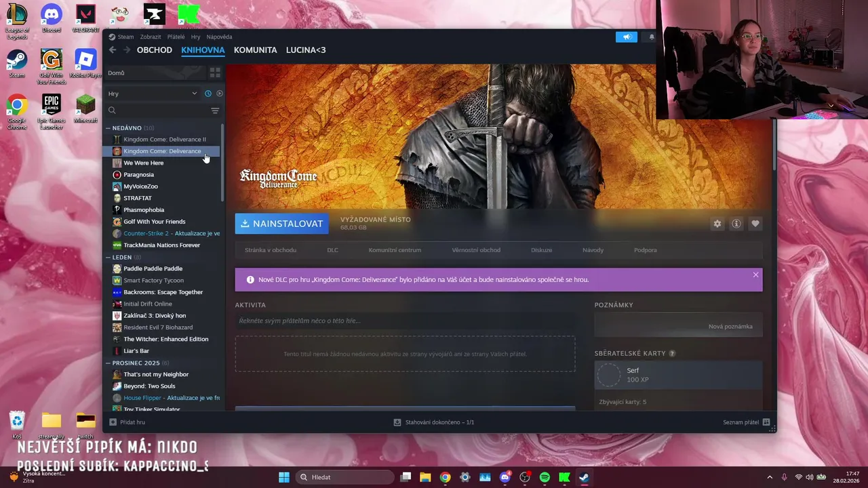Viewport: 868px width, 488px height.
Task: Open Valorant desktop icon
Action: [85, 18]
